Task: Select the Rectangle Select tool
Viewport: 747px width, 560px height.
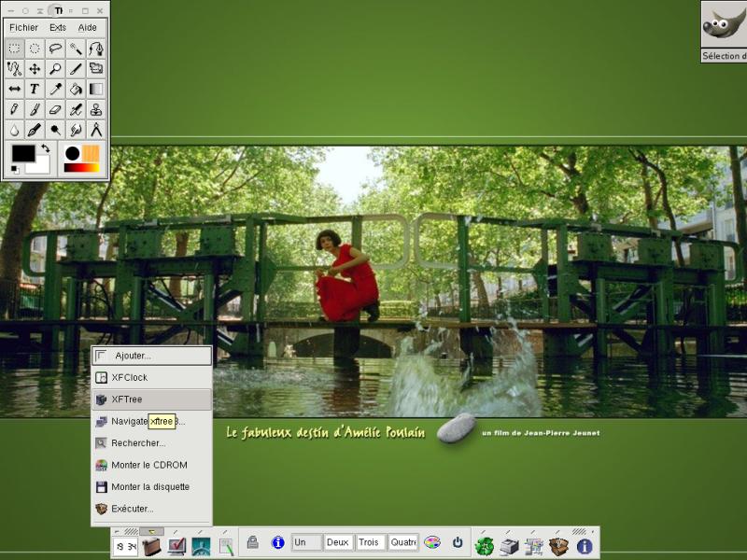Action: point(14,49)
